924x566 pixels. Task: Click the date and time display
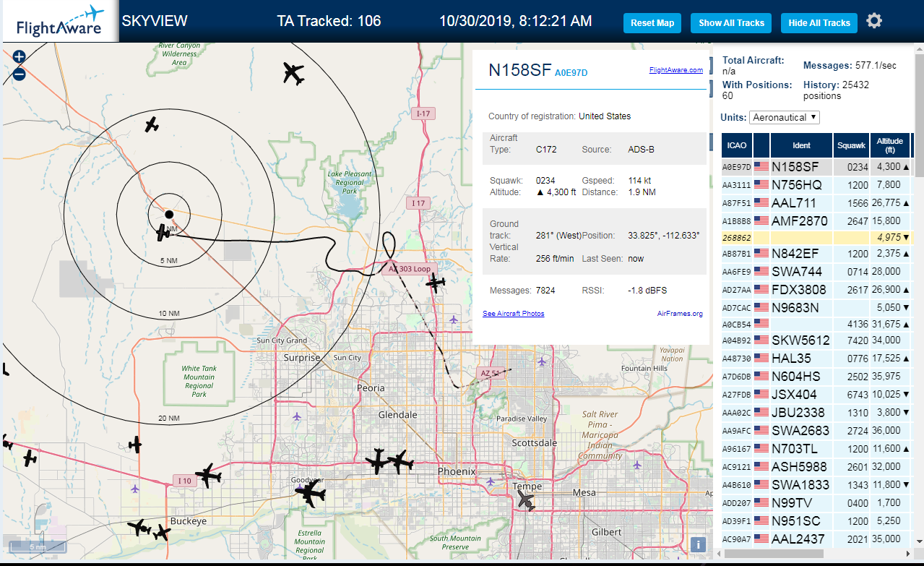(x=516, y=21)
